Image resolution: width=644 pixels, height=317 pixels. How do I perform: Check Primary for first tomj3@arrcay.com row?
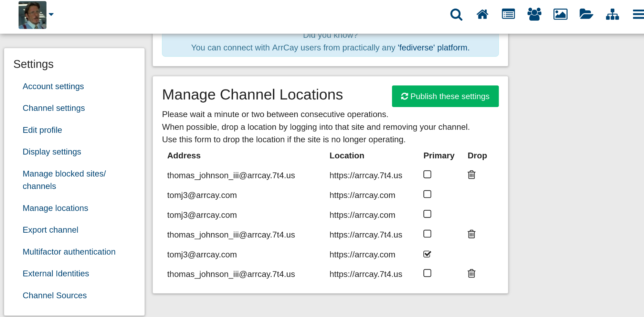[x=427, y=194]
